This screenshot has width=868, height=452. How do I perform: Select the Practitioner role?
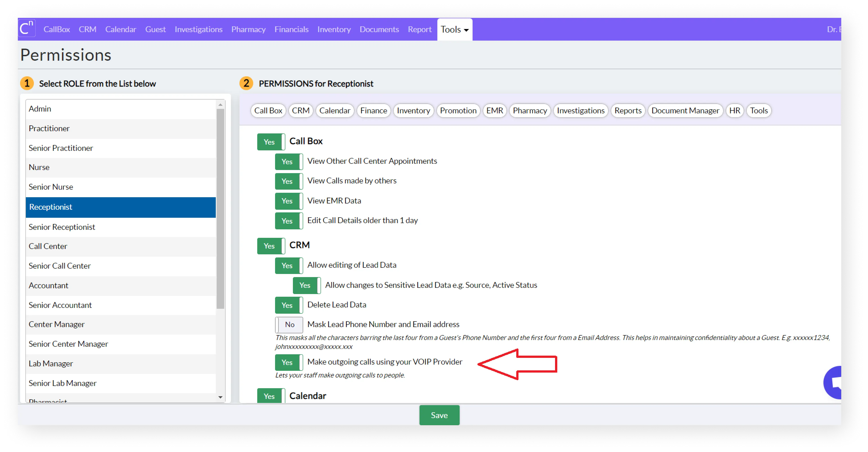(121, 129)
